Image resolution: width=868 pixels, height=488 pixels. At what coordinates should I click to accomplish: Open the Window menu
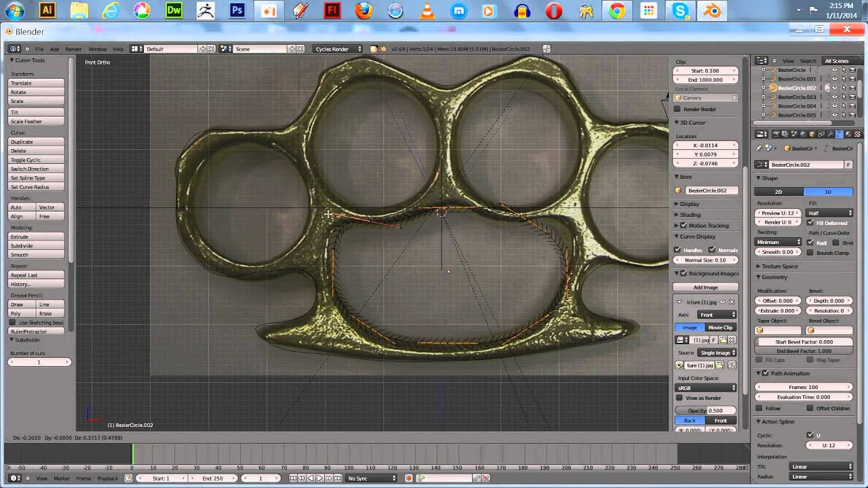[97, 49]
